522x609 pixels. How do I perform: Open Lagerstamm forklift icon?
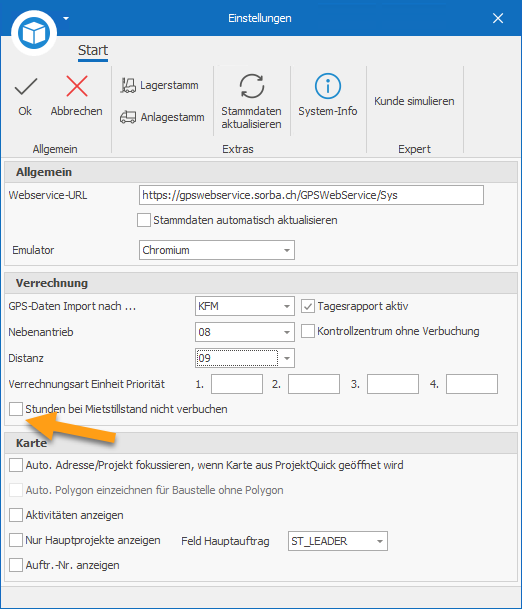(128, 85)
